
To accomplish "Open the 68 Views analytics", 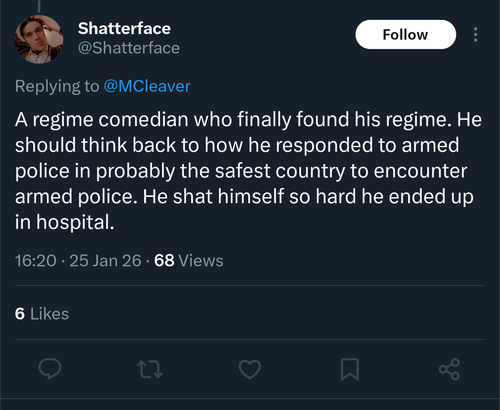I will click(x=189, y=260).
